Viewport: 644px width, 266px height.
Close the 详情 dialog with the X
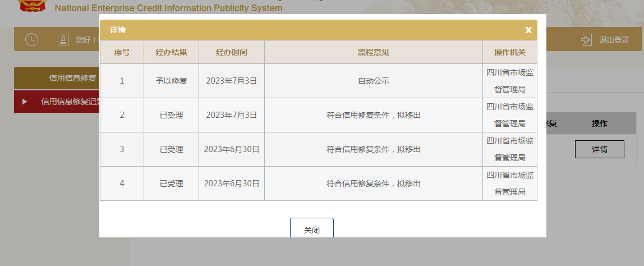528,30
